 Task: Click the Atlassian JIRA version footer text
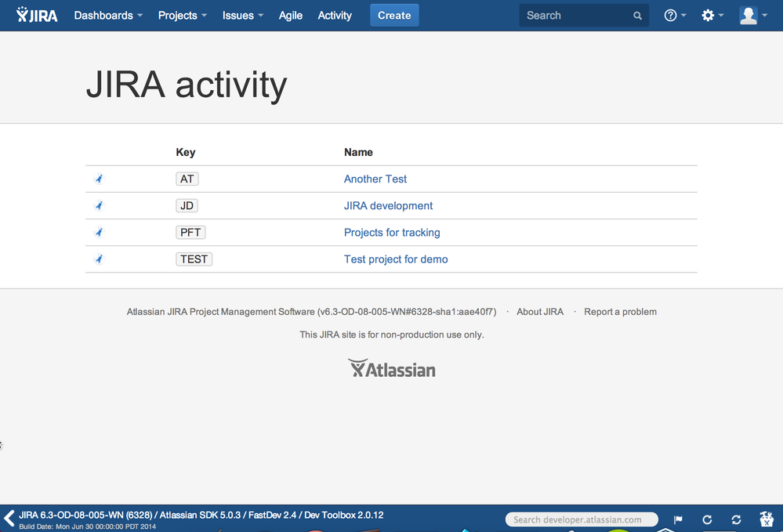312,312
